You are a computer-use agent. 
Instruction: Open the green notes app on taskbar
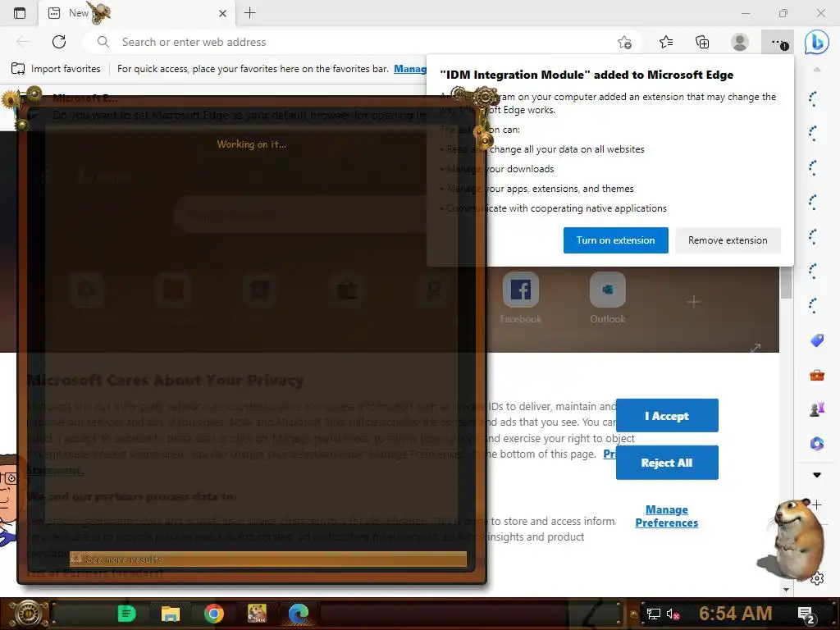pos(126,614)
